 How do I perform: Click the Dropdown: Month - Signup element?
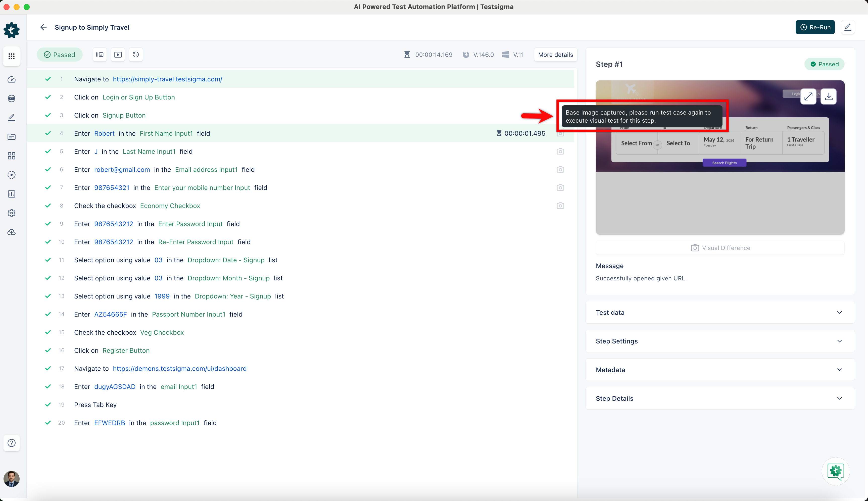(x=228, y=278)
